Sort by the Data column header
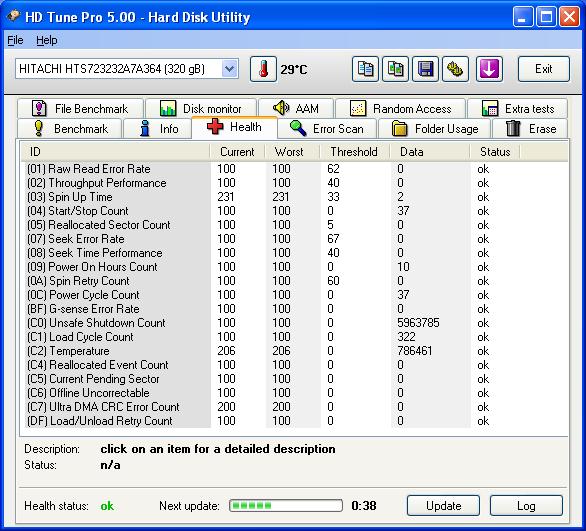Image resolution: width=586 pixels, height=531 pixels. coord(429,152)
